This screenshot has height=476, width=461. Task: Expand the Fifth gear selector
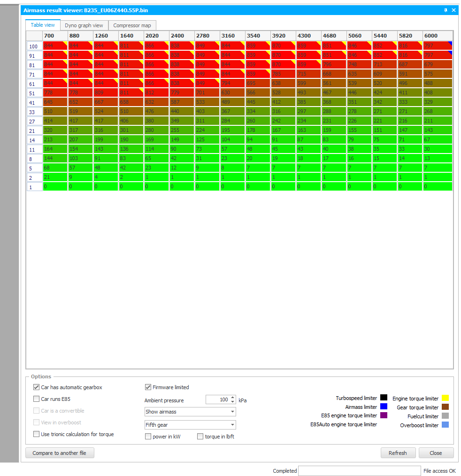tap(190, 425)
